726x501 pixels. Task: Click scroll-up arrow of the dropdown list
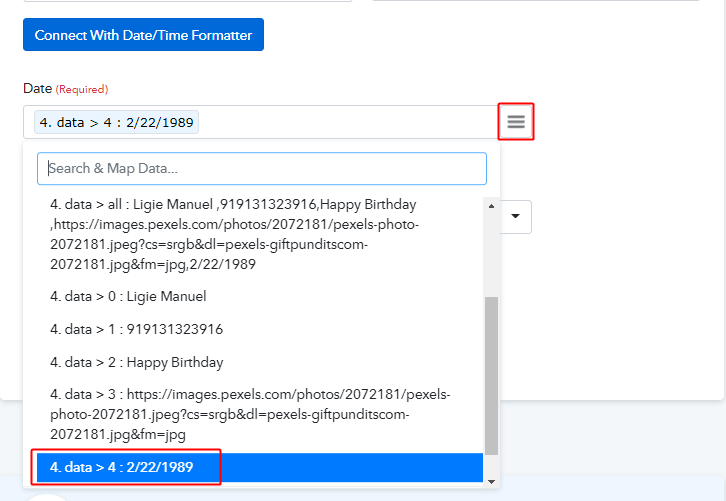tap(491, 206)
